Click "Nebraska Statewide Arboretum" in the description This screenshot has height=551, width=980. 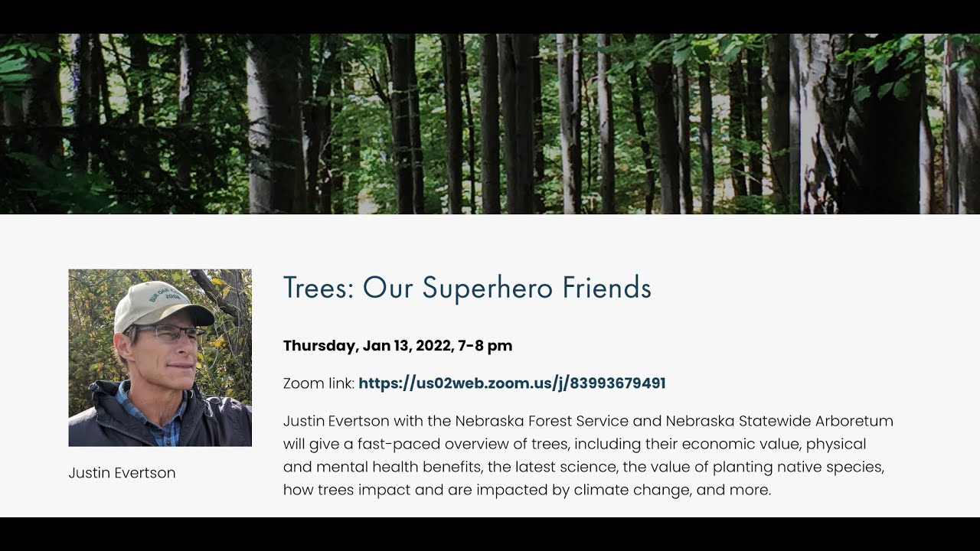pos(779,421)
